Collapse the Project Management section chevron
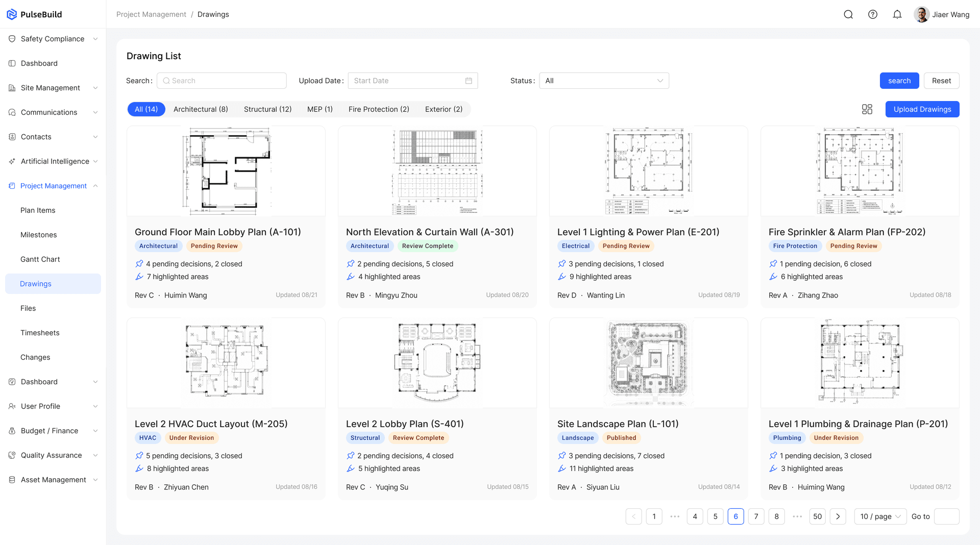This screenshot has height=545, width=980. [x=95, y=186]
